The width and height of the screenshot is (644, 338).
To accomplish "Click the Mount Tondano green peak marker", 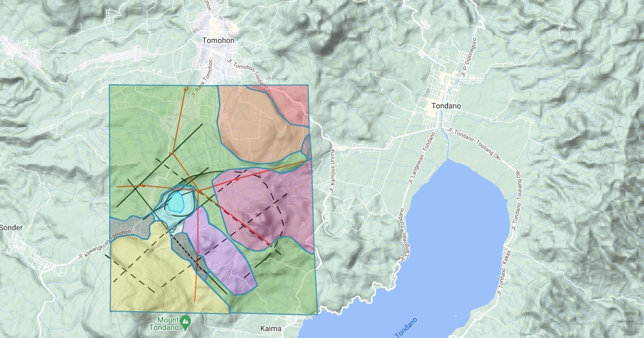I will (186, 321).
